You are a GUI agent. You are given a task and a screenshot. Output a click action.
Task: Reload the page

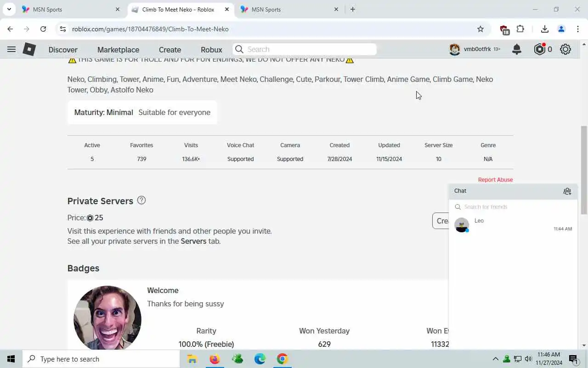(43, 29)
